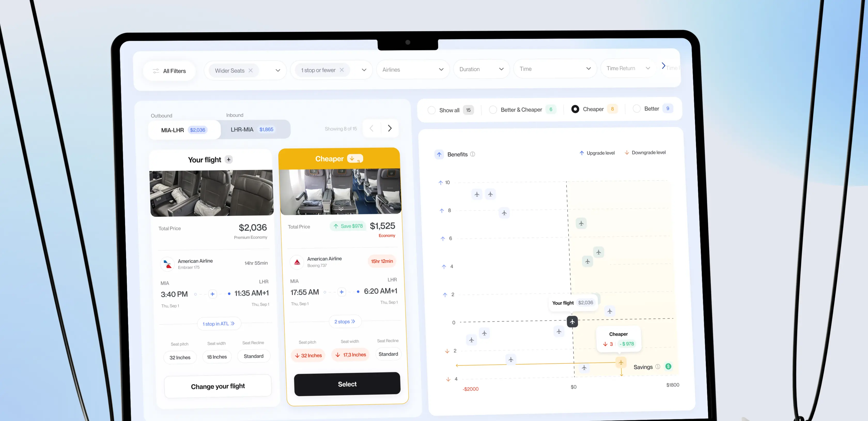Select the Better radio option
Image resolution: width=868 pixels, height=421 pixels.
click(637, 109)
